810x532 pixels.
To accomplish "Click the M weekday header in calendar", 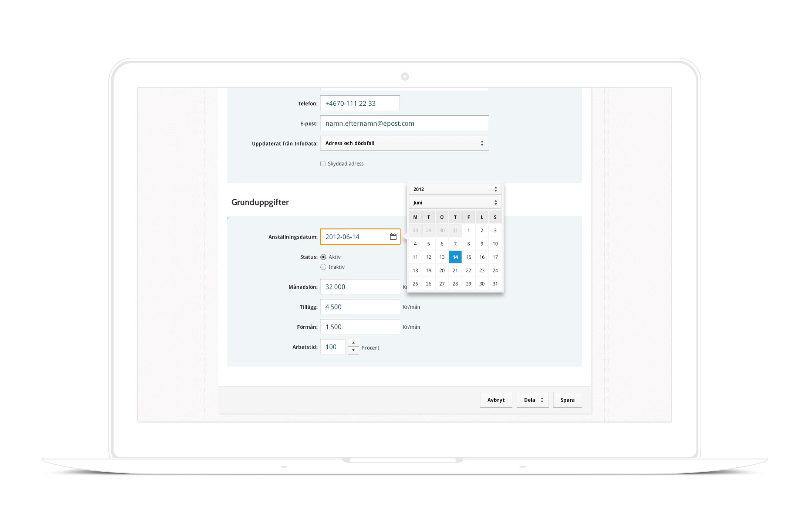I will point(415,217).
